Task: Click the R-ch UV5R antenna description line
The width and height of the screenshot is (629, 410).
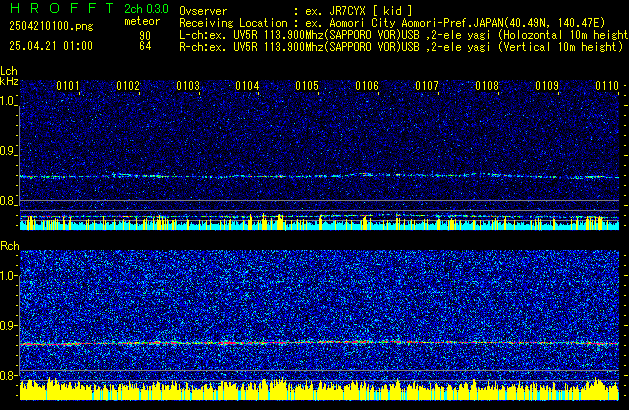Action: tap(401, 47)
